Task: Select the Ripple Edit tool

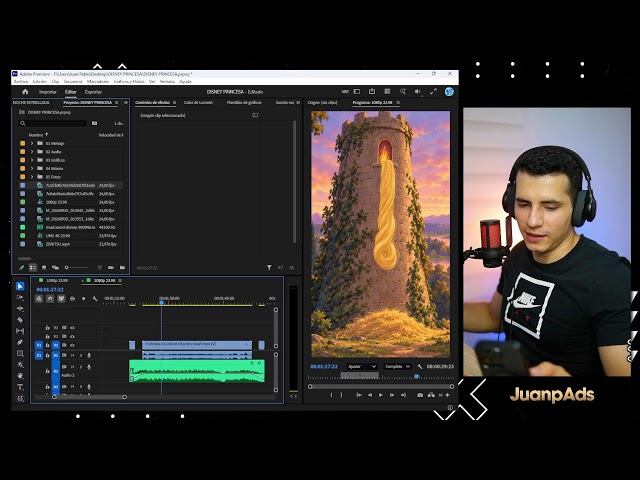Action: (20, 309)
